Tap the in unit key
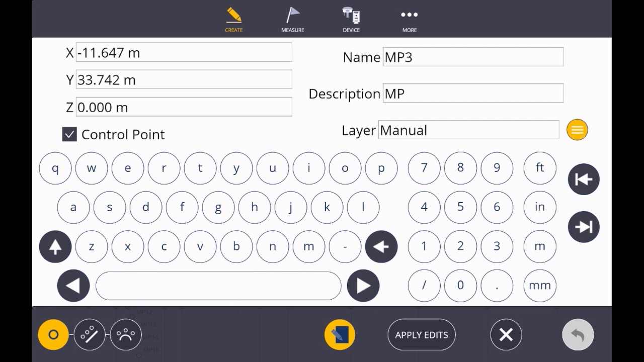The height and width of the screenshot is (362, 644). coord(540,207)
